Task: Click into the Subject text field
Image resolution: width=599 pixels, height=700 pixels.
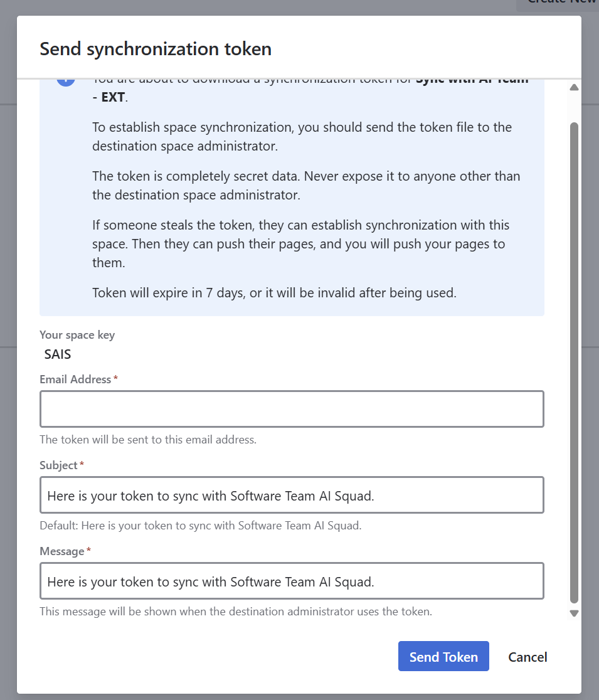Action: [292, 495]
